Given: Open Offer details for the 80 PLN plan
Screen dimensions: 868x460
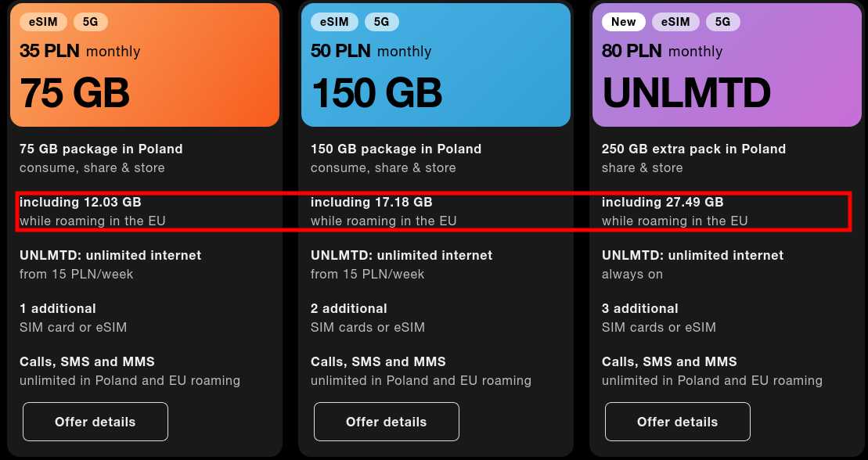Looking at the screenshot, I should (x=677, y=422).
